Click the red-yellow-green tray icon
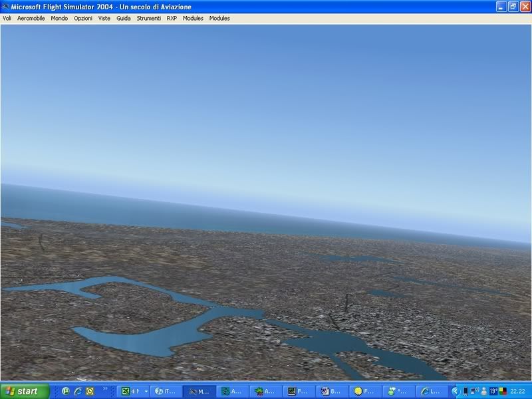 click(503, 391)
